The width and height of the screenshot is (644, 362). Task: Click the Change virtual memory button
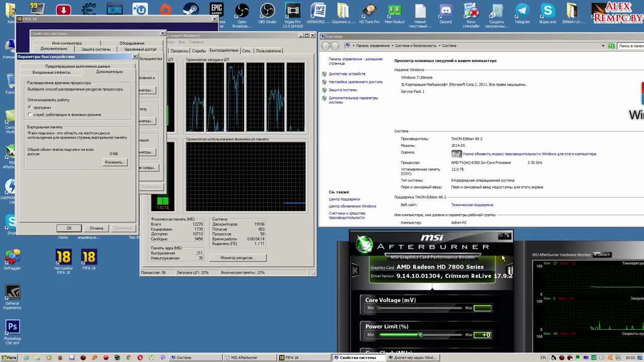tap(114, 162)
